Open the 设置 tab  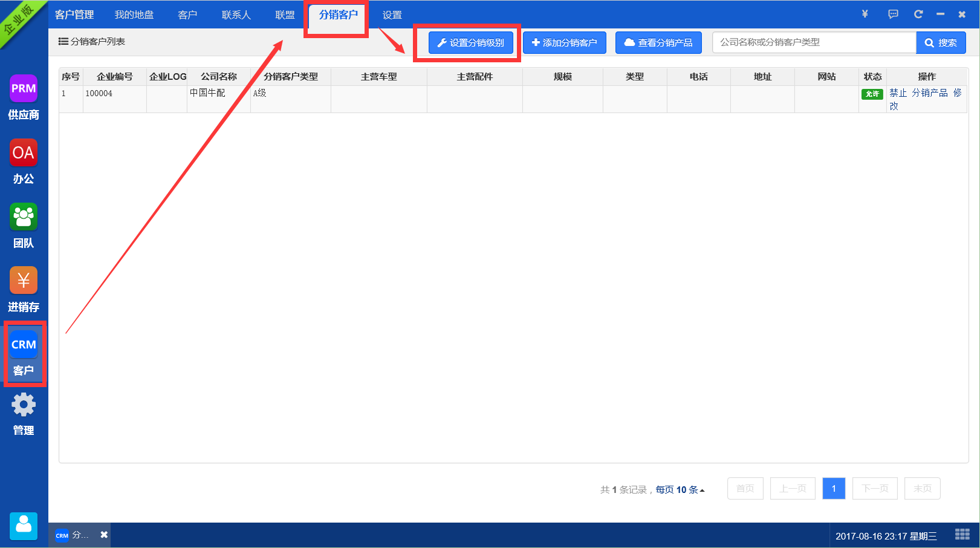click(392, 15)
